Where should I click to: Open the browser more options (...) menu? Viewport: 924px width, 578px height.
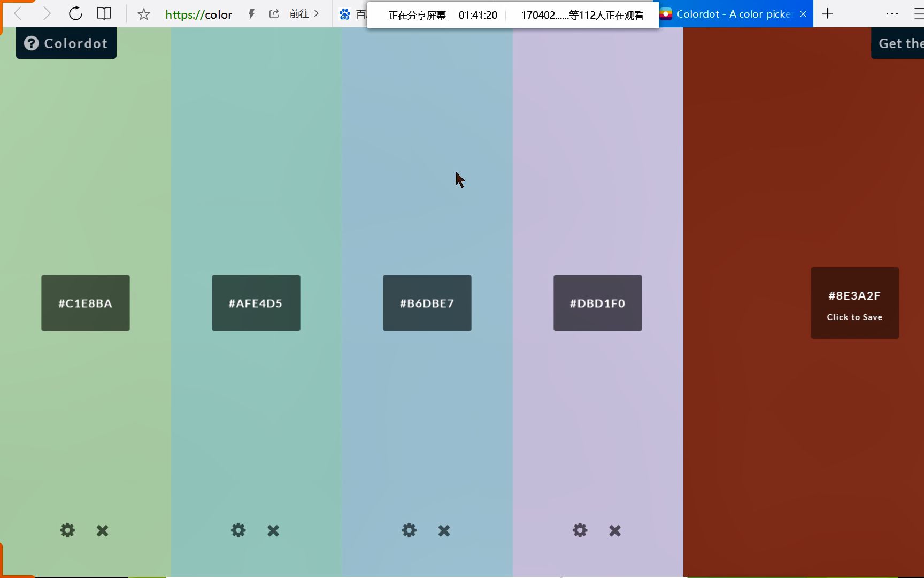click(x=892, y=13)
